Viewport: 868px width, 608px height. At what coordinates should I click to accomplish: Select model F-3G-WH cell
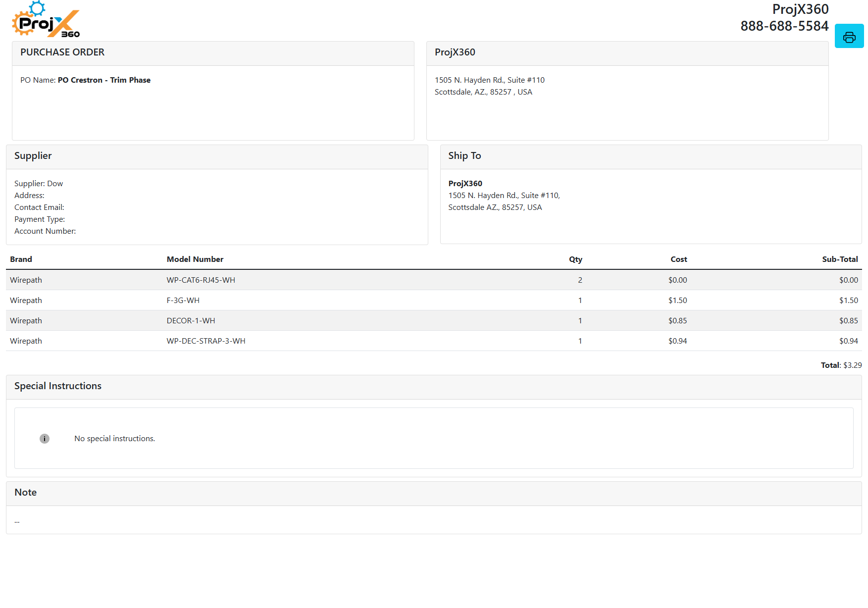pyautogui.click(x=183, y=301)
